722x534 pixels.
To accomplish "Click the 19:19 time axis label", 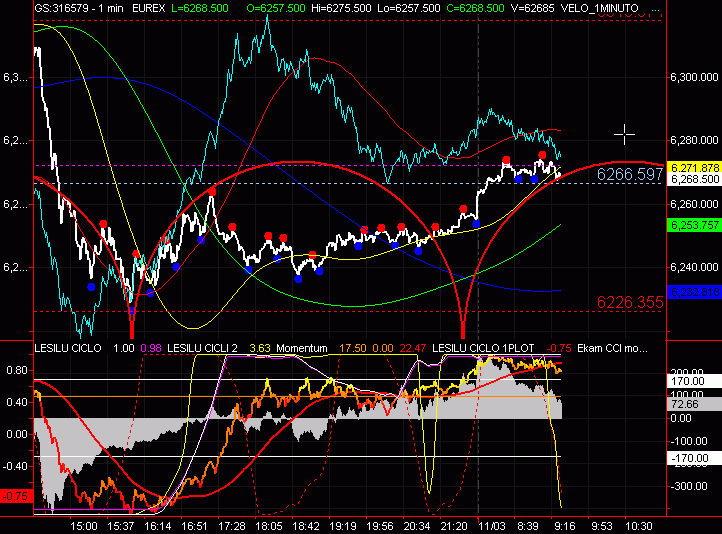I will click(343, 526).
